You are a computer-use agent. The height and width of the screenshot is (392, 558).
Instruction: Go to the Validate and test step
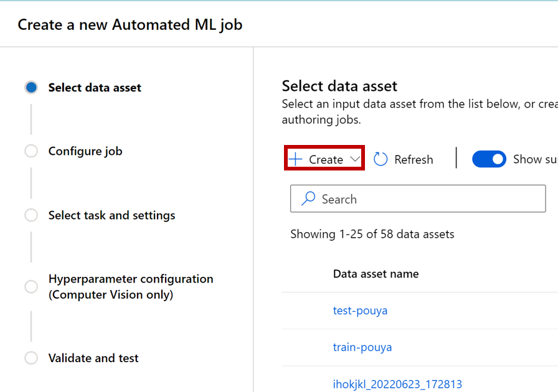(x=93, y=358)
